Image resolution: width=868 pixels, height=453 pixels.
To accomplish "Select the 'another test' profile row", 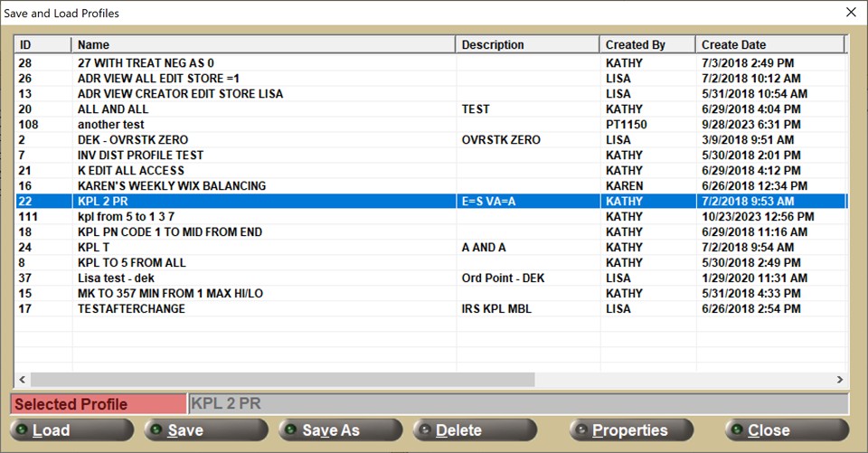I will tap(111, 125).
